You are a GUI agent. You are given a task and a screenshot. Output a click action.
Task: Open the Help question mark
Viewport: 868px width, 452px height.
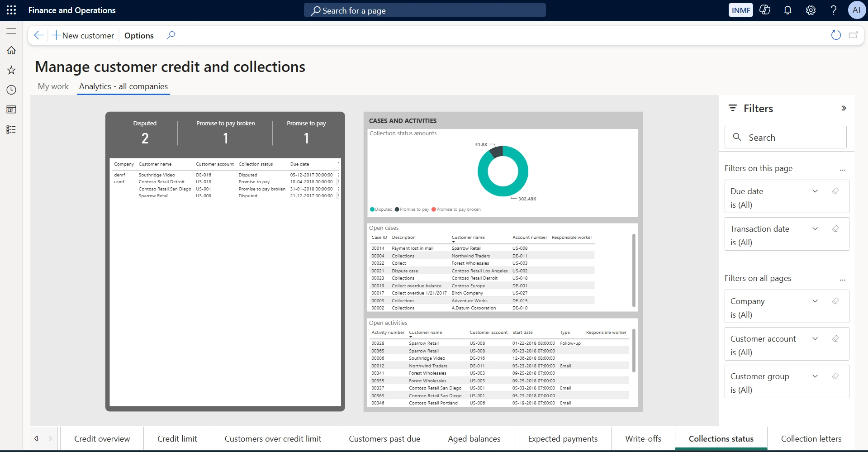(833, 10)
